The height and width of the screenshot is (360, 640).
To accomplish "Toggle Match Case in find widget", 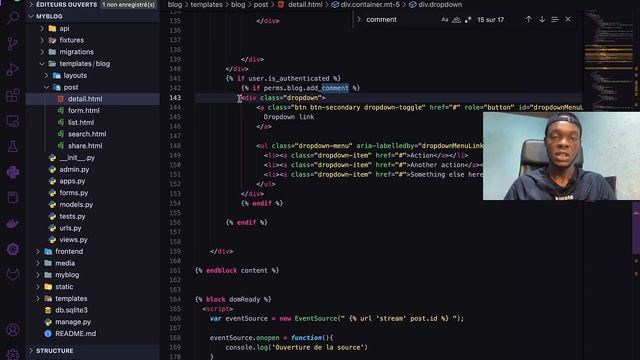I will point(444,20).
